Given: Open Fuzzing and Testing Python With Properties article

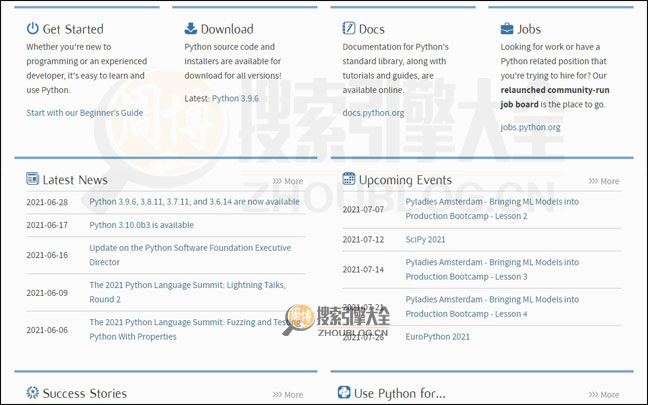Looking at the screenshot, I should click(195, 329).
